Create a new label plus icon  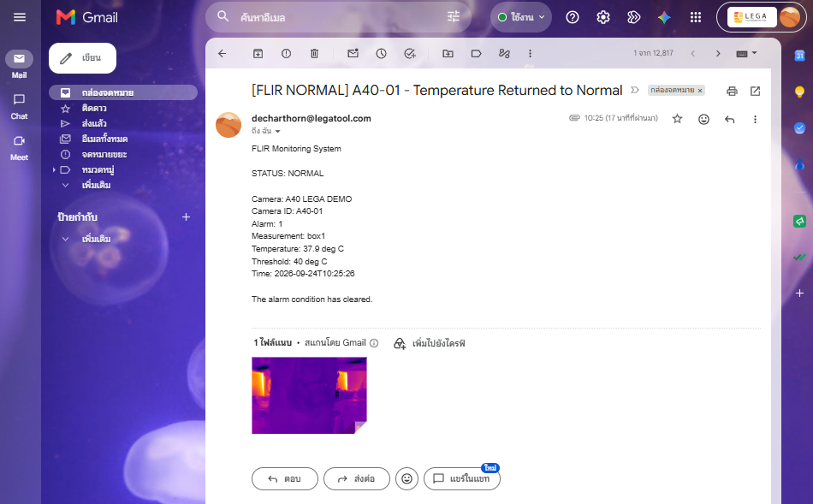point(187,216)
